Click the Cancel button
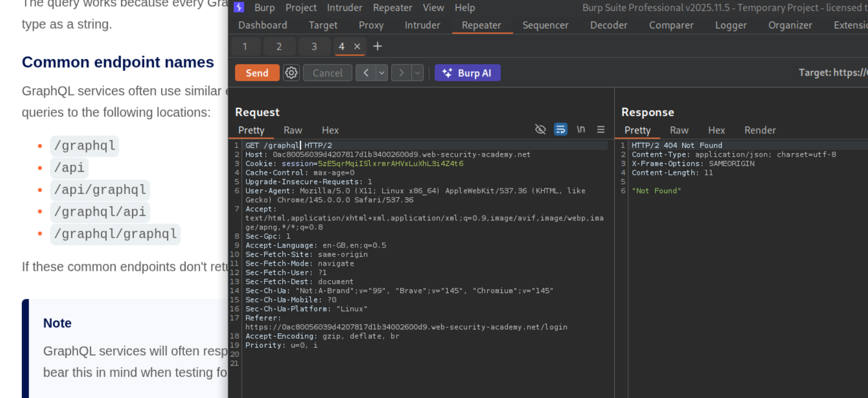This screenshot has width=868, height=398. [327, 73]
